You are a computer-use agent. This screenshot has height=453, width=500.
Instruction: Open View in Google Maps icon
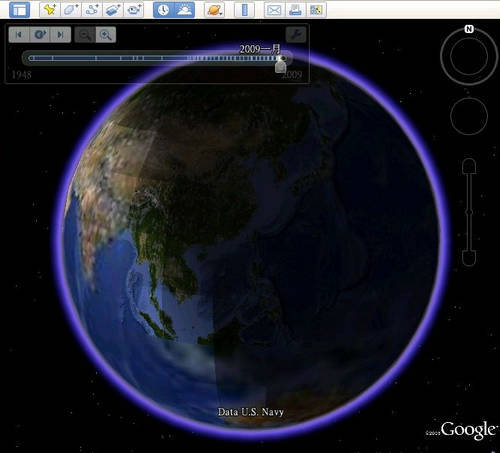(316, 10)
